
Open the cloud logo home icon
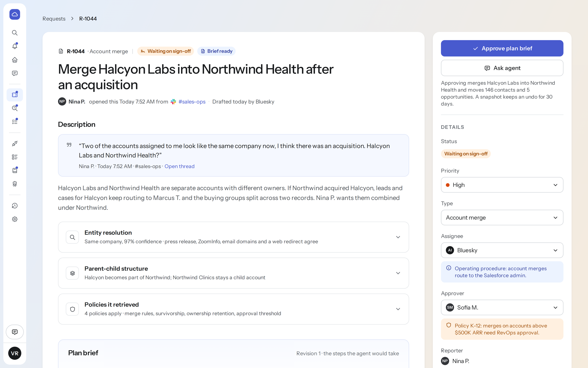coord(15,14)
